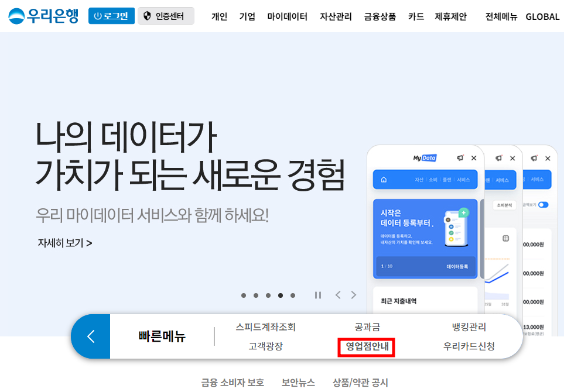
Task: Go back to the previous banner slide
Action: (x=337, y=295)
